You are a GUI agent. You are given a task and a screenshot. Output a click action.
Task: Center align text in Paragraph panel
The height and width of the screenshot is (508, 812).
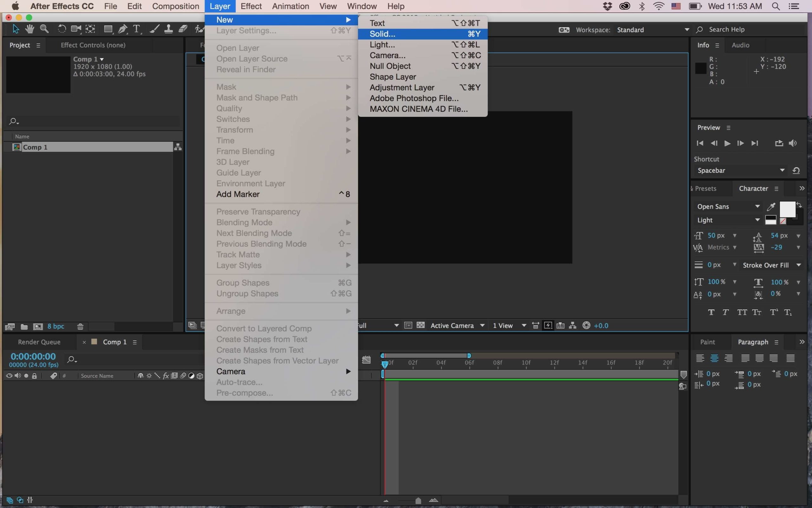[714, 358]
